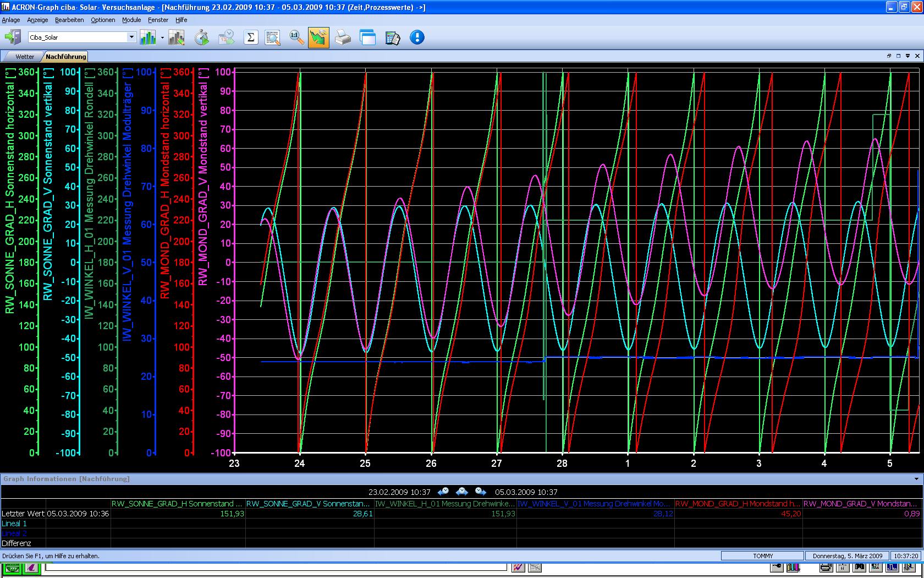
Task: Click the RW_SONNE_GRAD_H column header
Action: pos(177,504)
